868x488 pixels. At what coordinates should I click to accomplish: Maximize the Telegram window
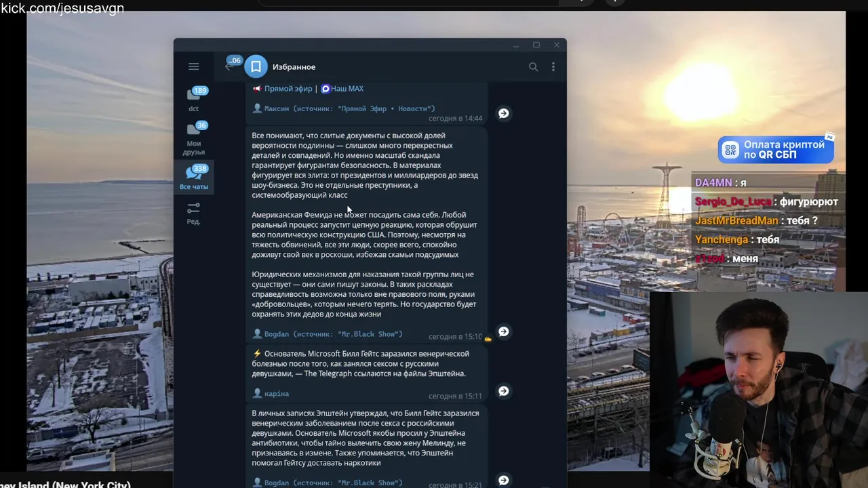536,45
